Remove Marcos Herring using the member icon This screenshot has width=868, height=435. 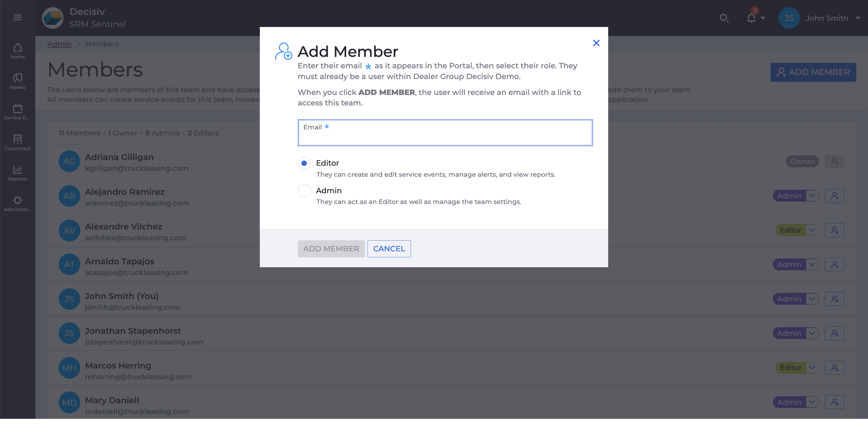coord(835,368)
